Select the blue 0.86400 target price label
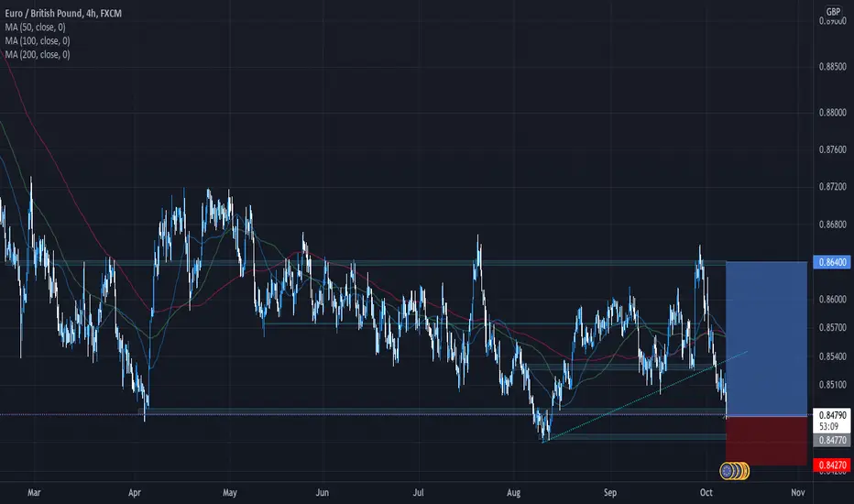This screenshot has width=854, height=504. (832, 262)
